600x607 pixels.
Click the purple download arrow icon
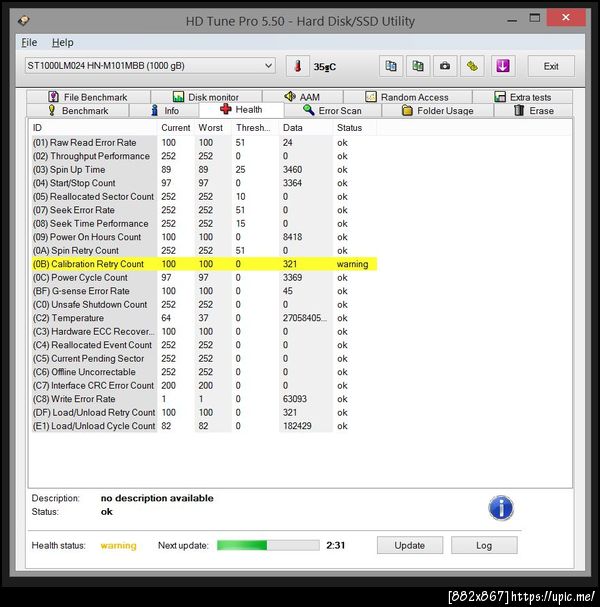pyautogui.click(x=503, y=66)
